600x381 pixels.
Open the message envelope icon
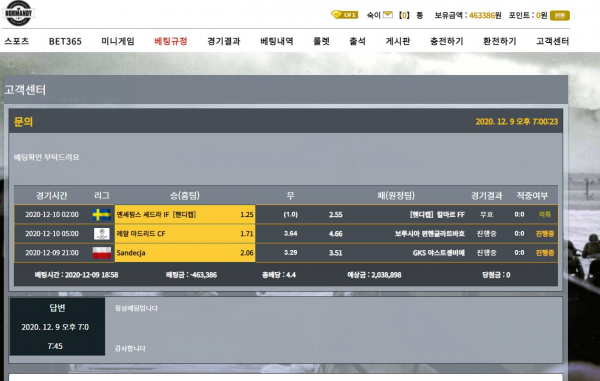388,15
